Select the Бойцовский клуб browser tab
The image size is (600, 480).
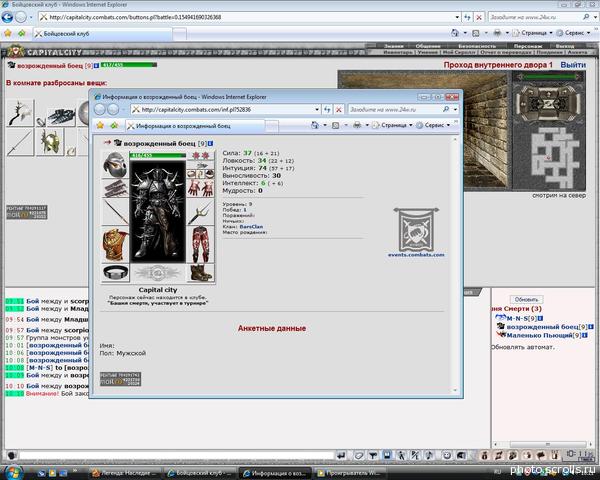[x=102, y=34]
